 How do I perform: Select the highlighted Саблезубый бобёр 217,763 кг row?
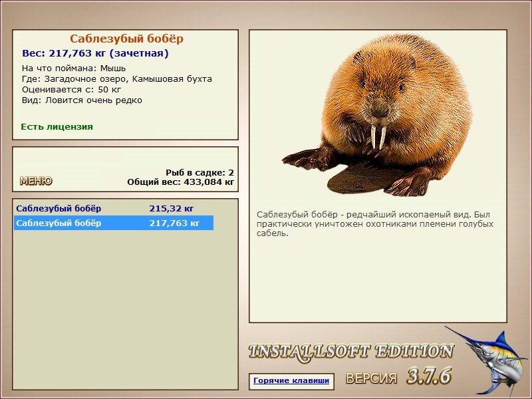[x=114, y=223]
